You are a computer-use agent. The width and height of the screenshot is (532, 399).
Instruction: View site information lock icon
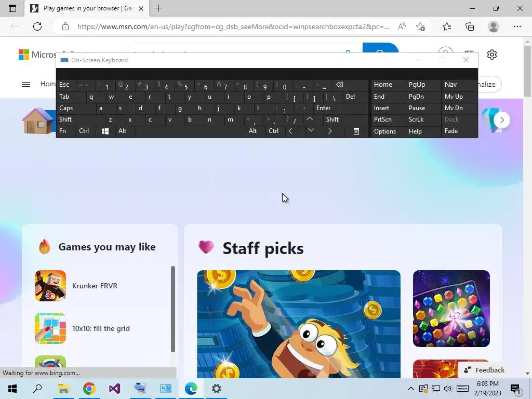click(65, 26)
